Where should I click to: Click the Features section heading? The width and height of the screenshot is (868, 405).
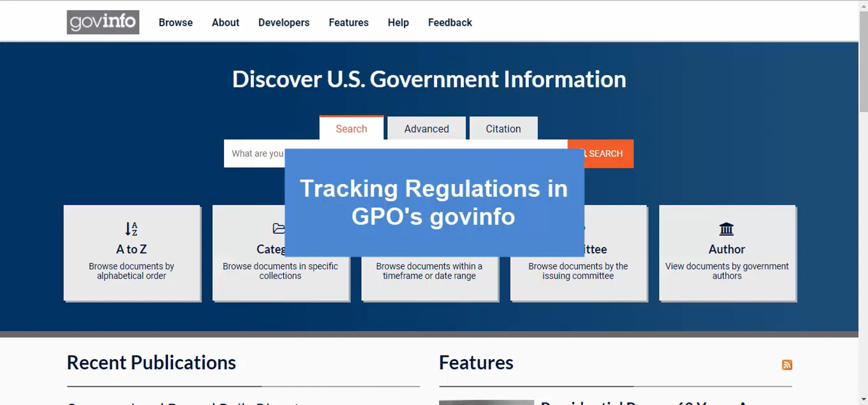476,362
